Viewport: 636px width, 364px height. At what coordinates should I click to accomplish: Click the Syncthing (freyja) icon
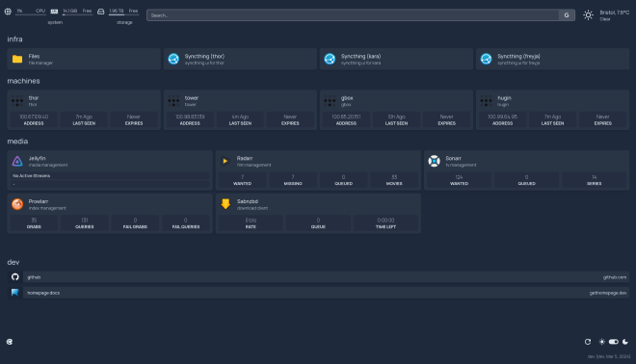click(x=486, y=59)
